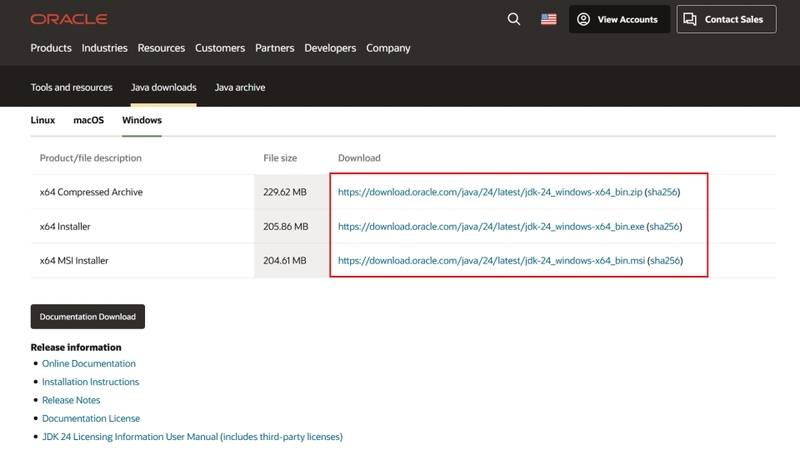Open View Accounts menu
Screen dimensions: 800x450
click(x=618, y=19)
